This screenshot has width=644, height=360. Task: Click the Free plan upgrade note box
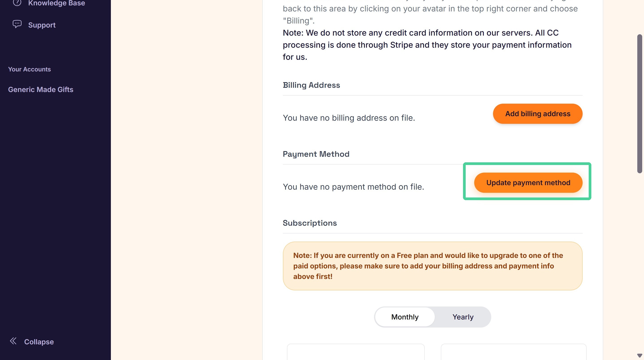[433, 266]
